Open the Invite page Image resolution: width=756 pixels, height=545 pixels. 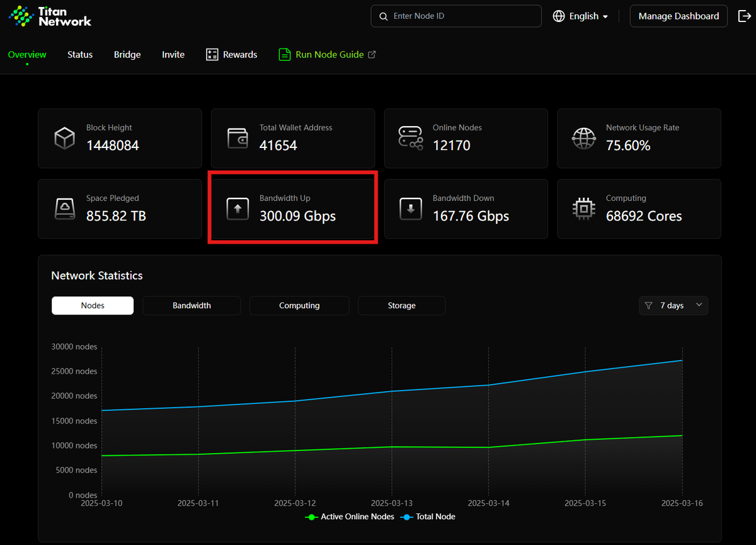coord(173,55)
